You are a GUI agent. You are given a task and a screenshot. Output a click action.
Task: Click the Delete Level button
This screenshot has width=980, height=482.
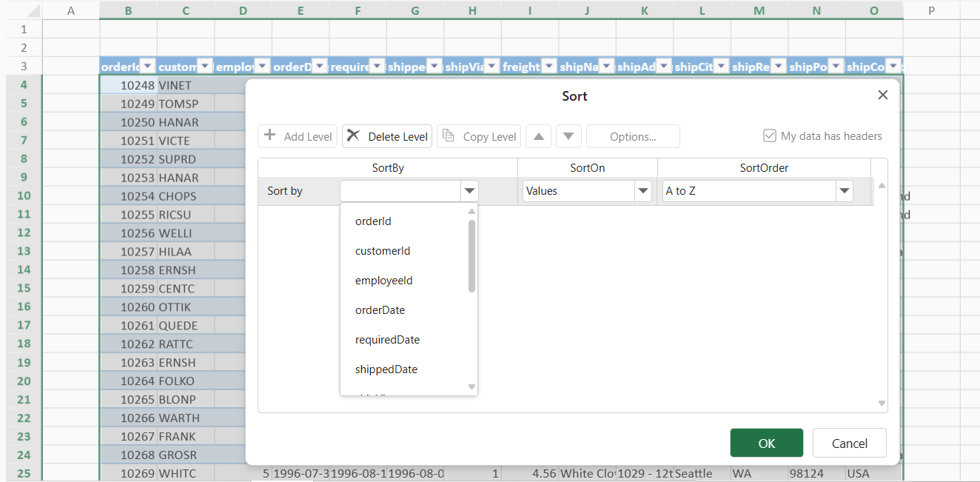387,136
